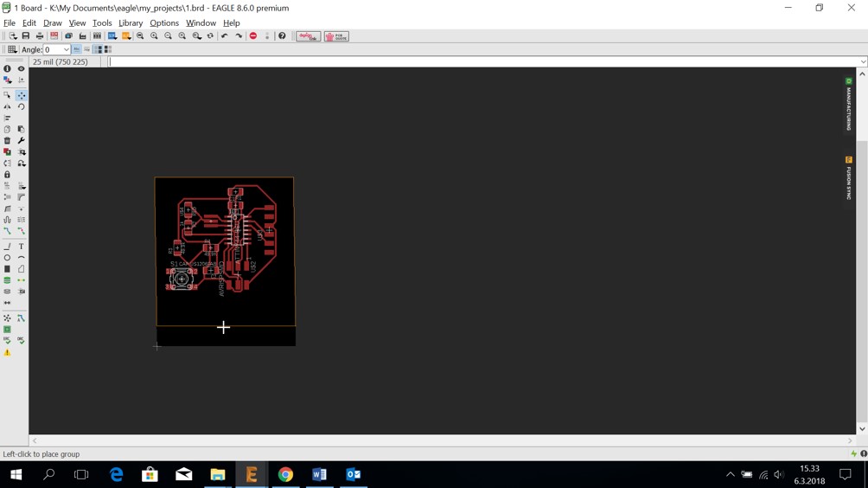868x488 pixels.
Task: Select the Dimension tool
Action: coord(7,303)
